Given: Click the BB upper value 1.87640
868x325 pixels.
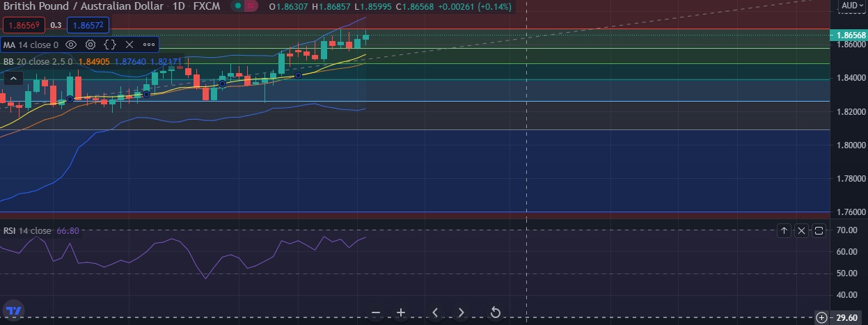Looking at the screenshot, I should coord(129,61).
